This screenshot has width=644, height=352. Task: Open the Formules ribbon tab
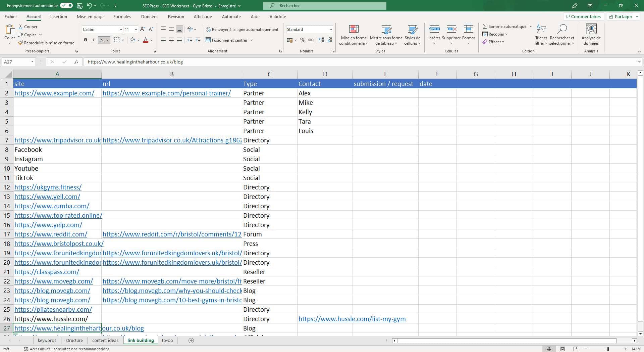point(122,16)
